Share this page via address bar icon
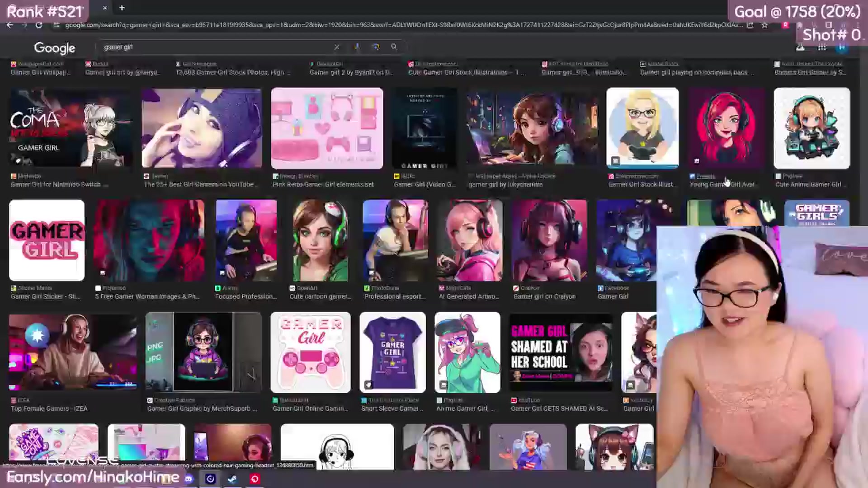 (x=750, y=25)
